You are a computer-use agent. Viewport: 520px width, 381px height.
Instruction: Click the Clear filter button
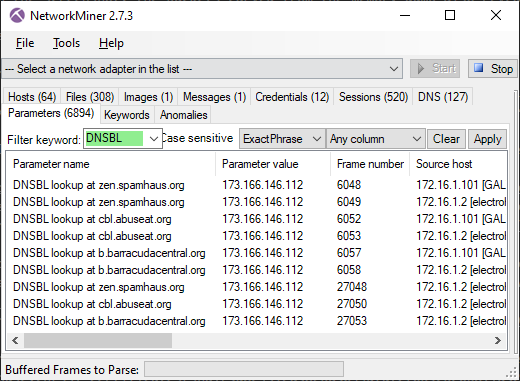[446, 139]
